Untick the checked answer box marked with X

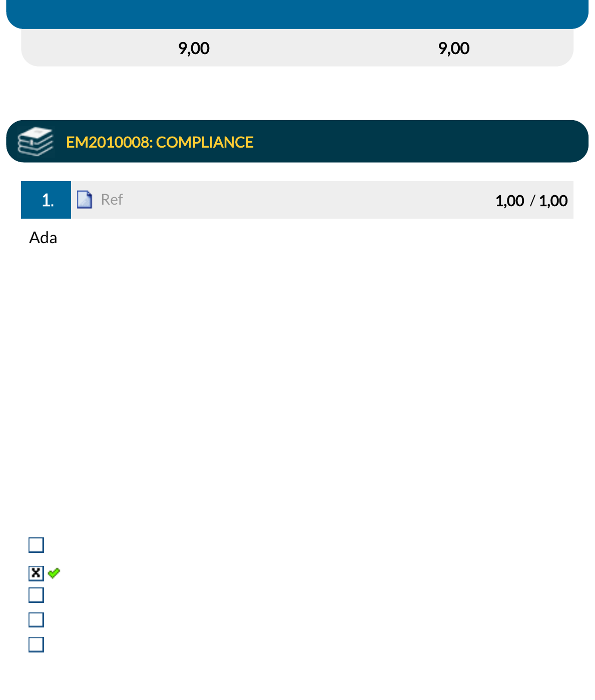(x=36, y=573)
